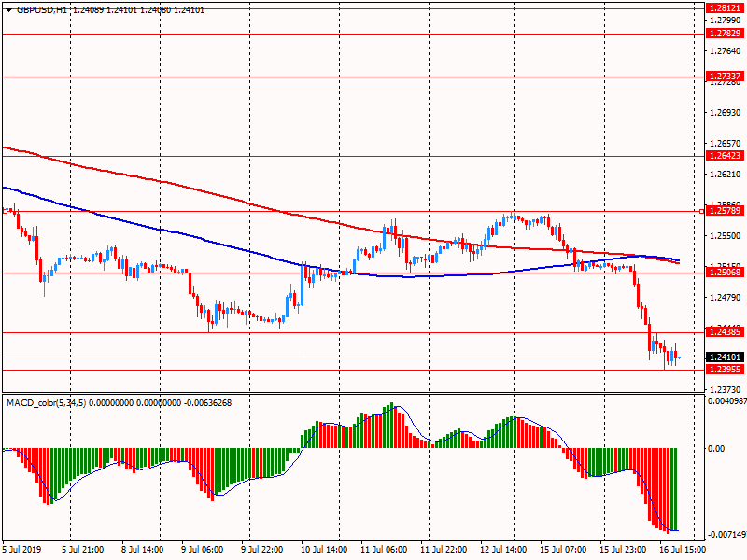
Task: Click the square handle at right end of 1.25789 line
Action: (701, 211)
